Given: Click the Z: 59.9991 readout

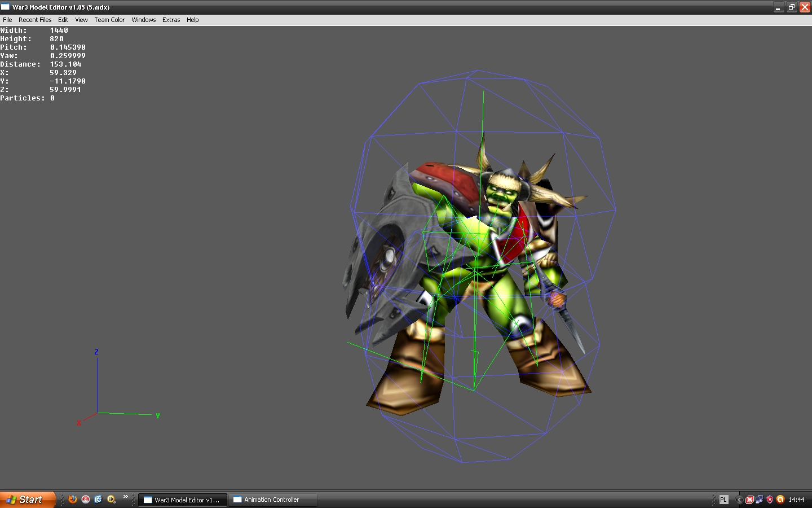Looking at the screenshot, I should pyautogui.click(x=41, y=90).
